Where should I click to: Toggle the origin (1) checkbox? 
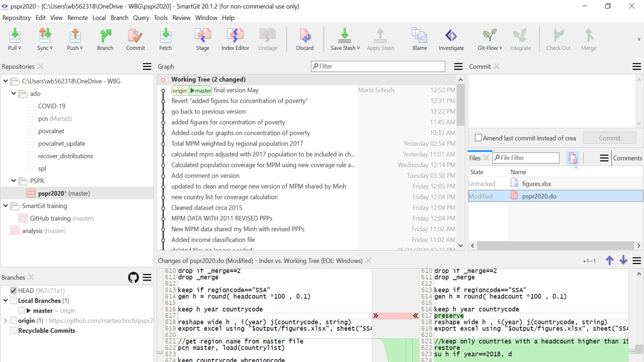point(14,321)
